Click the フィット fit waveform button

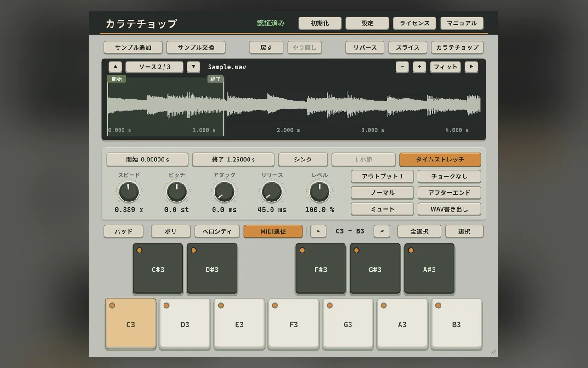pyautogui.click(x=446, y=67)
